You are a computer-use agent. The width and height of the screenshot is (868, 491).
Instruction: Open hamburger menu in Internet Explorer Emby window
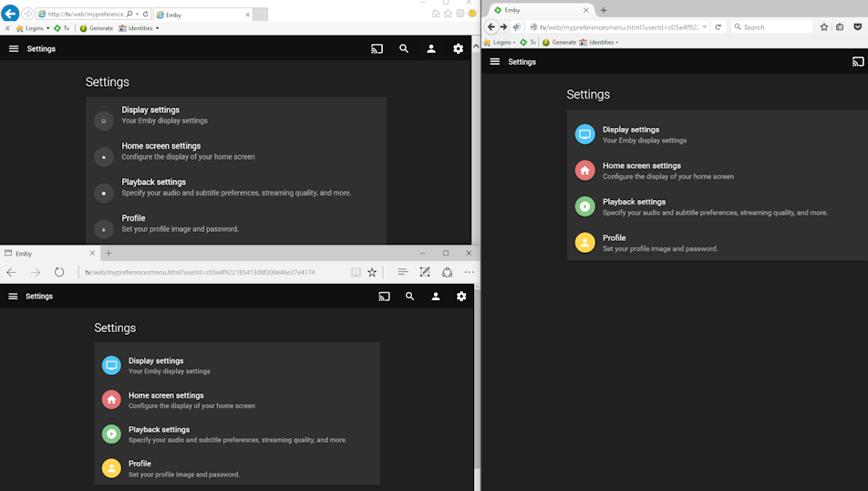pyautogui.click(x=14, y=48)
